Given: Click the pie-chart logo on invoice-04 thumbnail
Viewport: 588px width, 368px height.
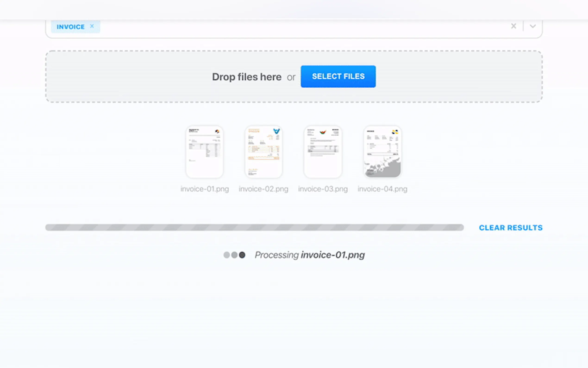Looking at the screenshot, I should [x=395, y=131].
